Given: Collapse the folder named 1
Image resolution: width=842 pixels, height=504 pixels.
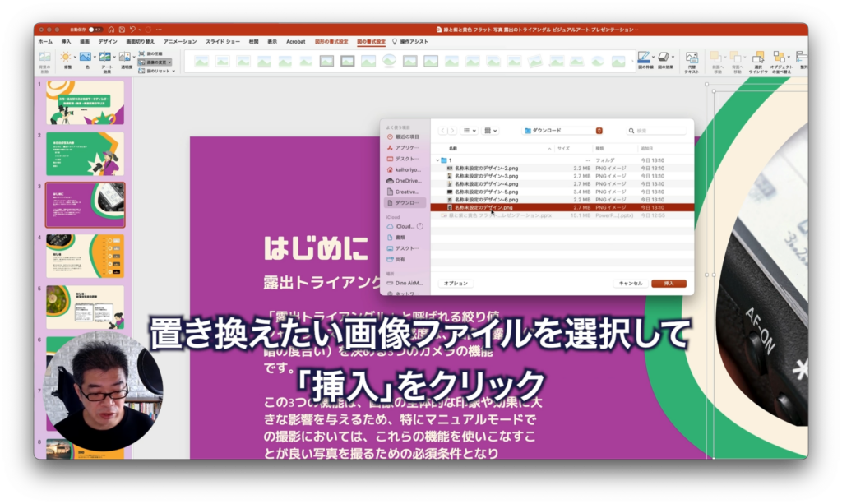Looking at the screenshot, I should click(x=437, y=160).
